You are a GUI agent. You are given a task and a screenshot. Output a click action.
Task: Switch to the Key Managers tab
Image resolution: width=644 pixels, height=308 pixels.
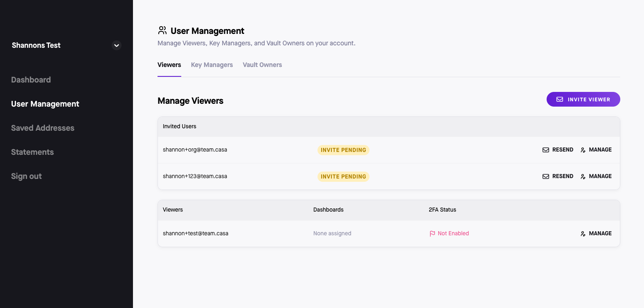(x=212, y=65)
